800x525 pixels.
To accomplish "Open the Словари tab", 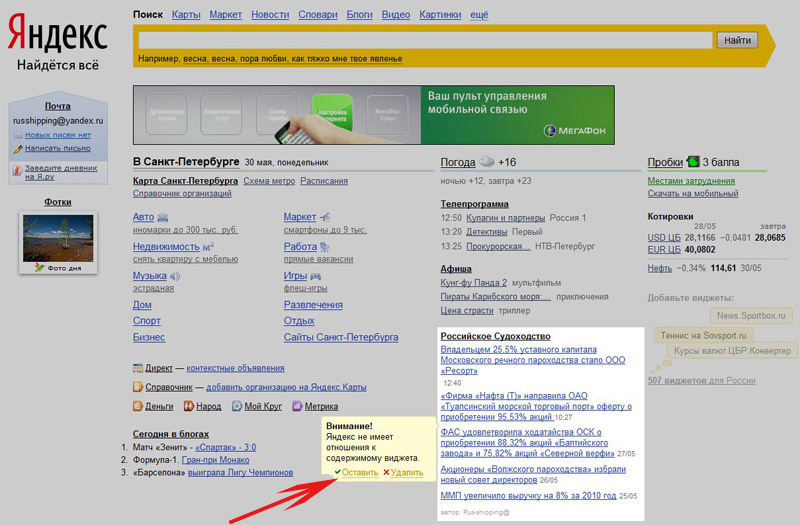I will (x=318, y=15).
